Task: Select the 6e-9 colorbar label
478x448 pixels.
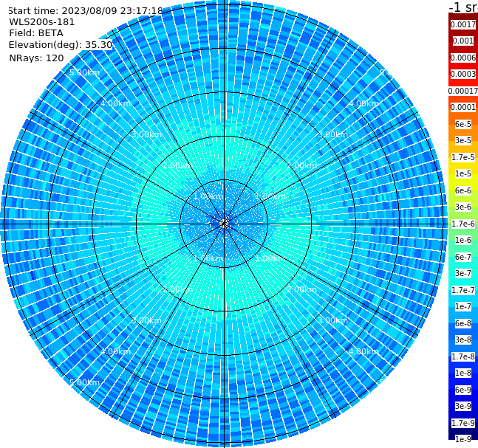Action: pos(463,390)
